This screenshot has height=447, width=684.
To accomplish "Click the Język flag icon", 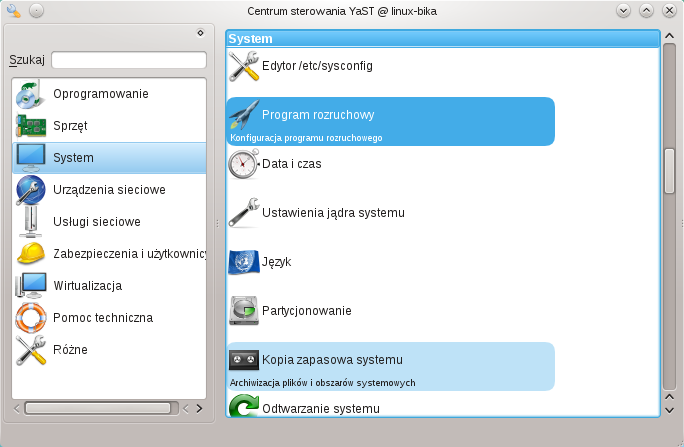I will [244, 262].
